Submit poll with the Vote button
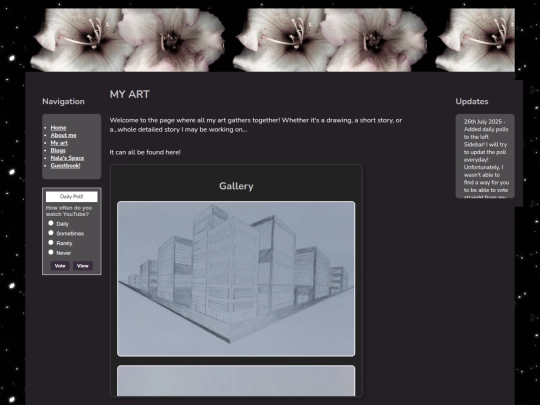Viewport: 540px width, 405px height. pyautogui.click(x=60, y=266)
